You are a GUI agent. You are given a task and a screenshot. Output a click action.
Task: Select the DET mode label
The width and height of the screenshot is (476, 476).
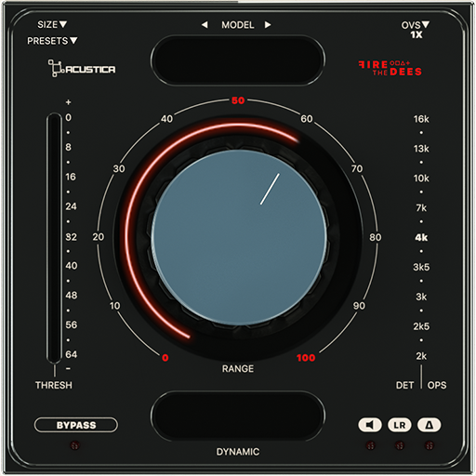click(404, 385)
